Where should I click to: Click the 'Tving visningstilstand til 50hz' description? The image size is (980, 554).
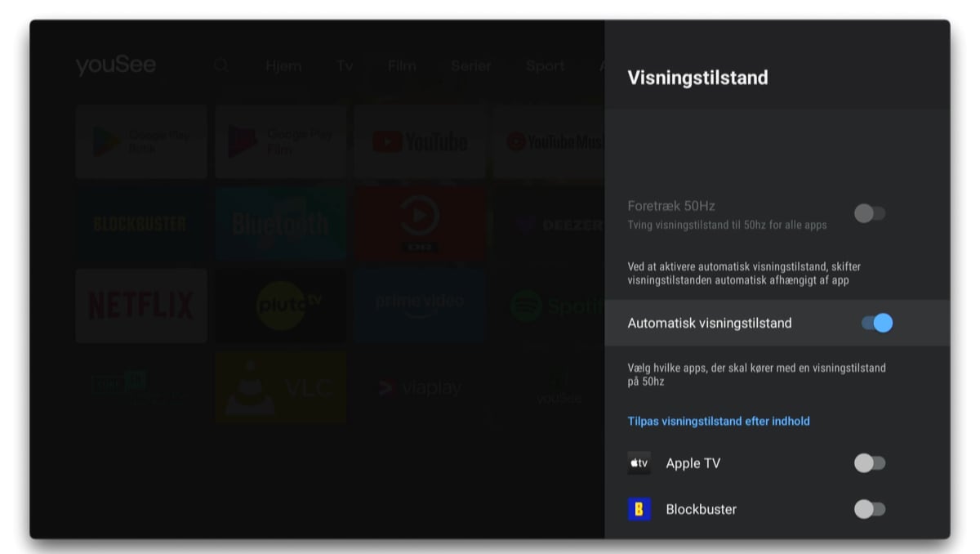727,225
